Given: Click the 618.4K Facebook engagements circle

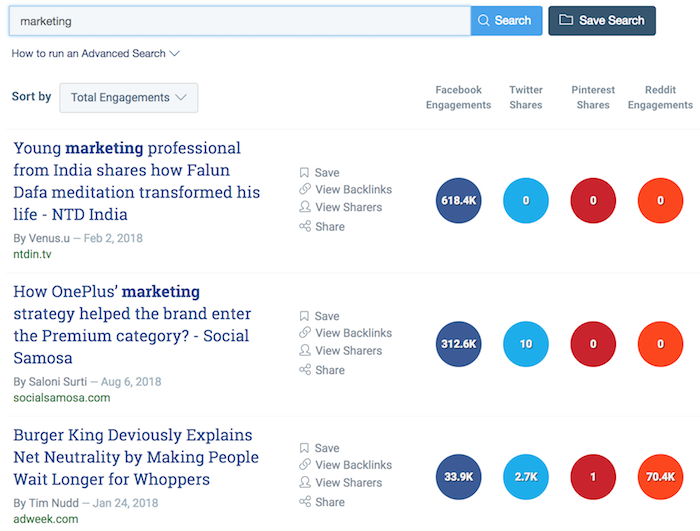Looking at the screenshot, I should [458, 201].
